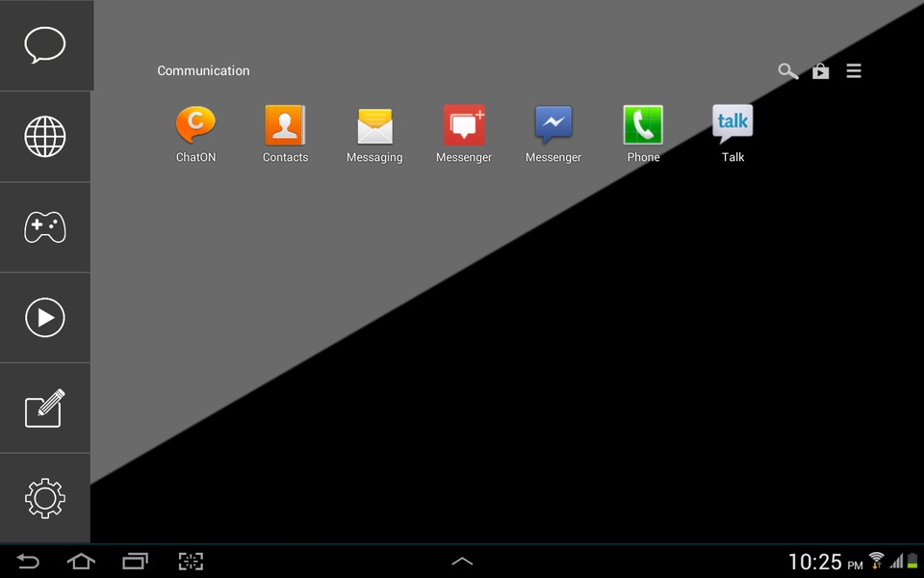Switch to the notes pencil category
924x578 pixels.
45,408
